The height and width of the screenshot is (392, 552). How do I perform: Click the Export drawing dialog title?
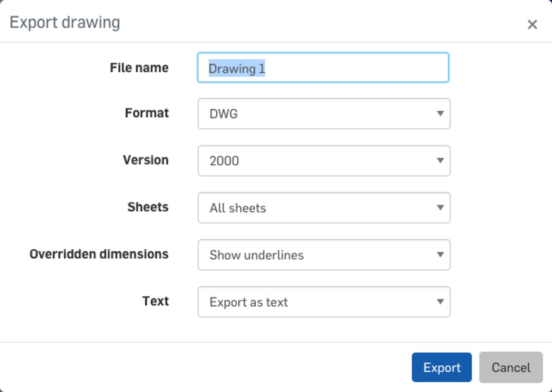(65, 23)
